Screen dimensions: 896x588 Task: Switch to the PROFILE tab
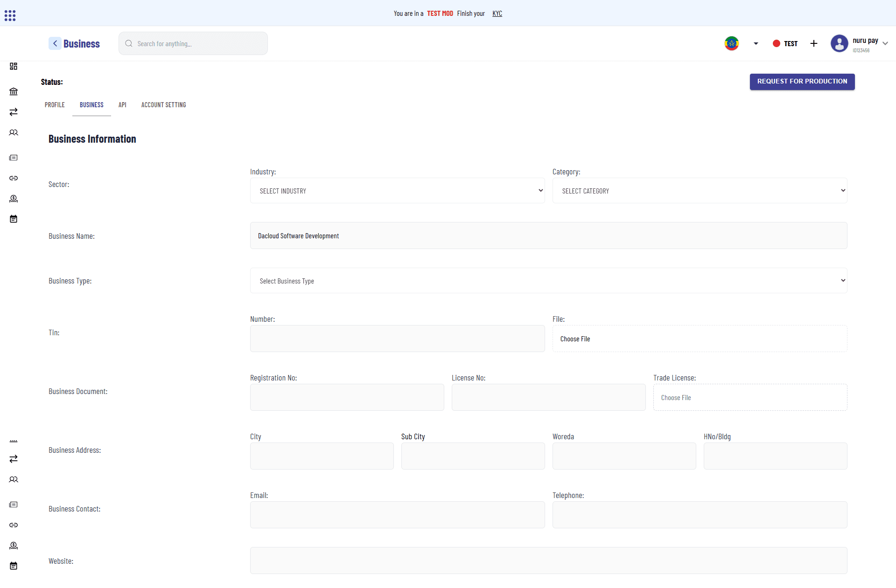coord(54,104)
